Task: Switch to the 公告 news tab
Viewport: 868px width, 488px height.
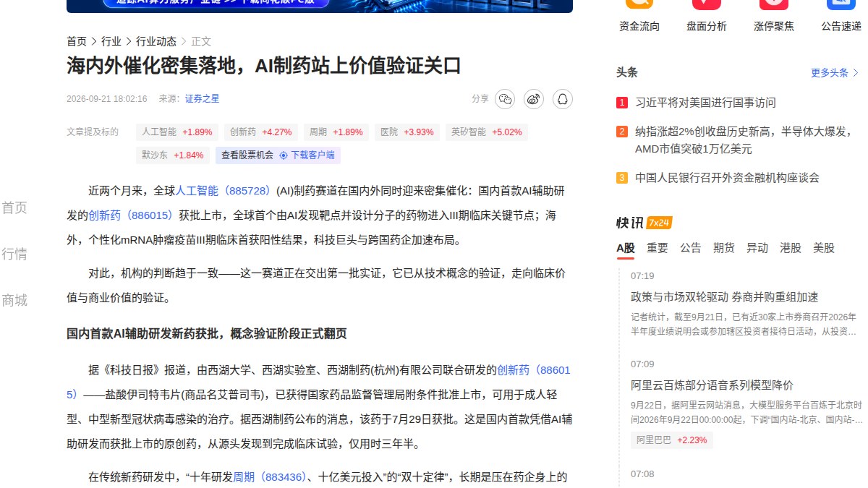Action: [x=691, y=248]
